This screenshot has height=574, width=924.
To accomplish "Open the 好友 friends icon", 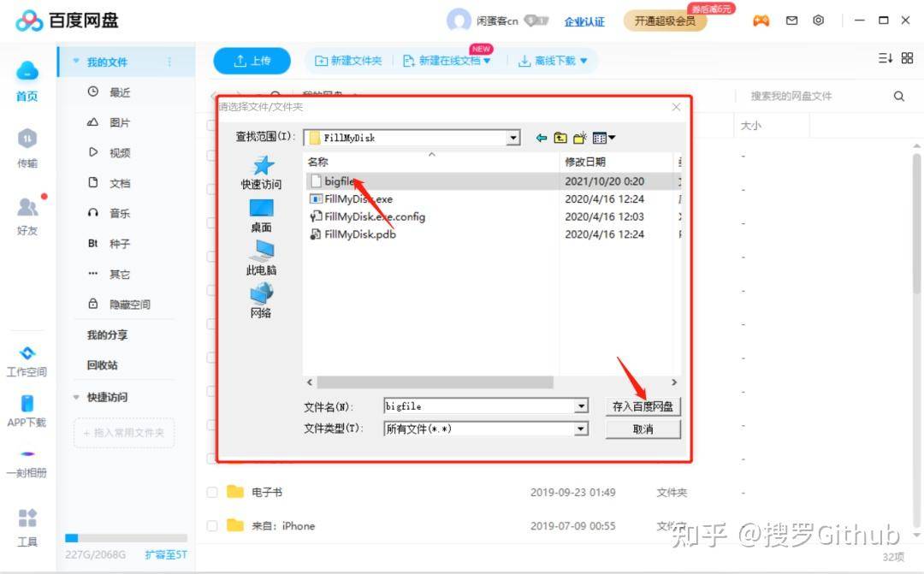I will pos(27,207).
